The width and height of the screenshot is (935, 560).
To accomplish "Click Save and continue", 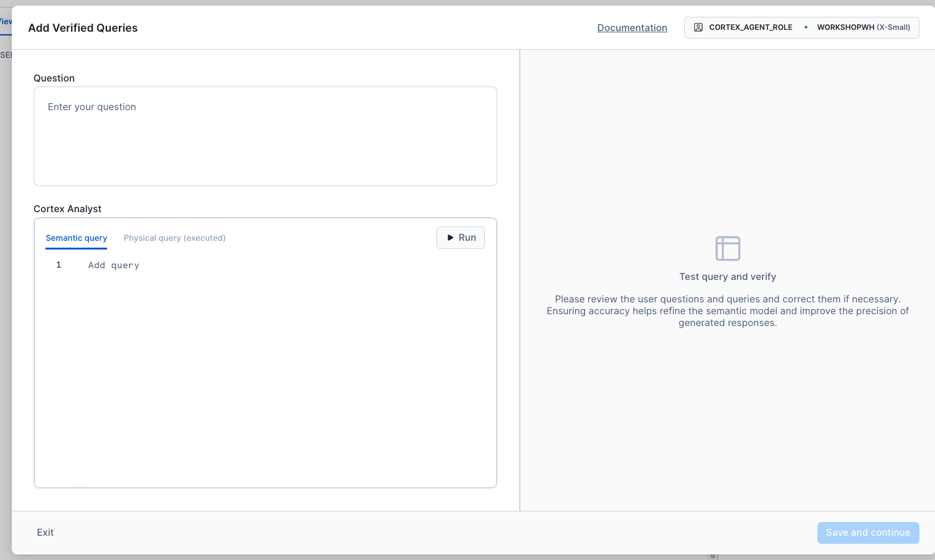I will (867, 533).
